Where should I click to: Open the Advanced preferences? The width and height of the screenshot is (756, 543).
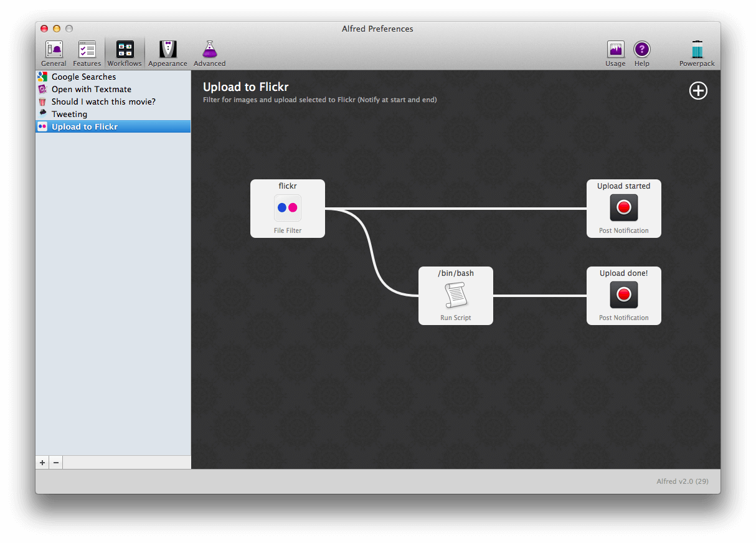click(x=209, y=52)
